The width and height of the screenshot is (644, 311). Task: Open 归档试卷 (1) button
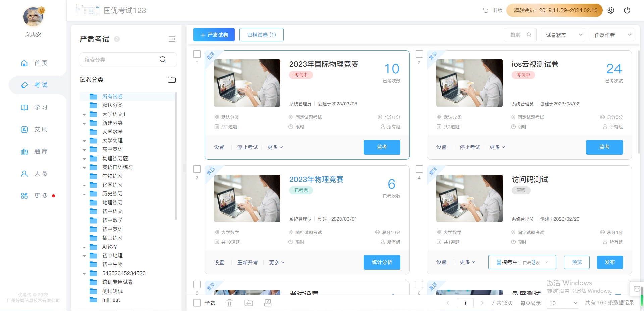[262, 35]
